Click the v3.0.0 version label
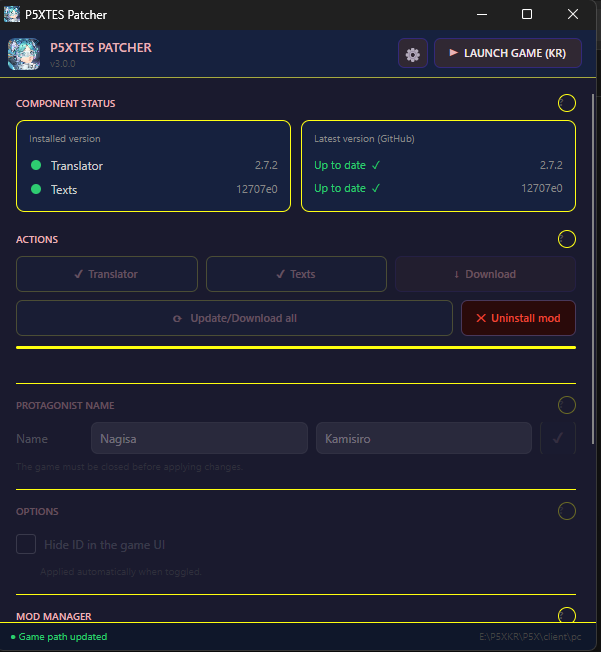The width and height of the screenshot is (601, 652). point(62,64)
